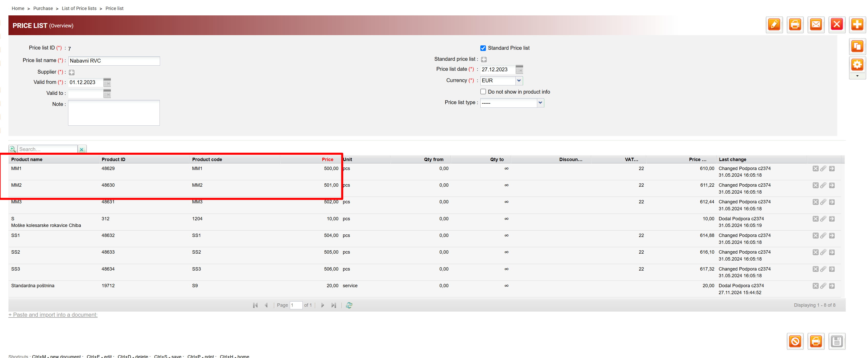The width and height of the screenshot is (868, 358).
Task: Open the Valid from calendar picker
Action: [x=107, y=82]
